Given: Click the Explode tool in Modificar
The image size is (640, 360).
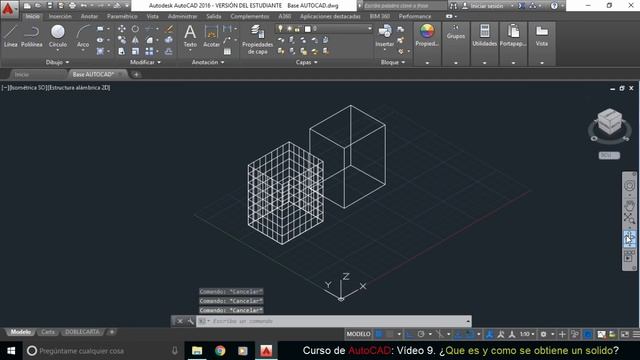Looking at the screenshot, I should tap(169, 40).
